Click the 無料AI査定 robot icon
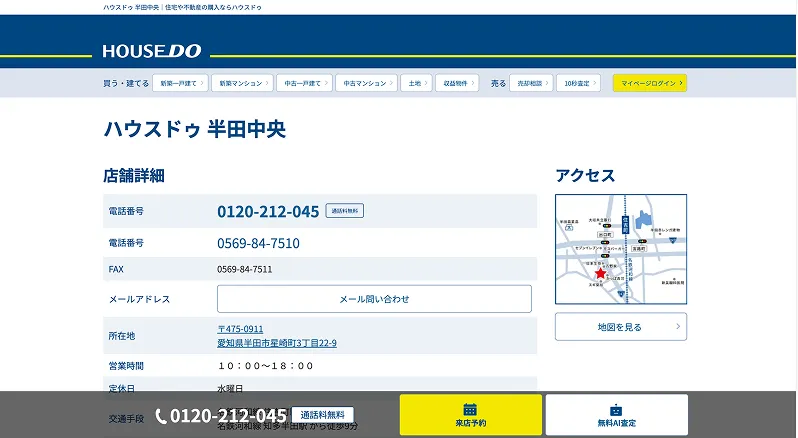The height and width of the screenshot is (438, 798). 616,410
